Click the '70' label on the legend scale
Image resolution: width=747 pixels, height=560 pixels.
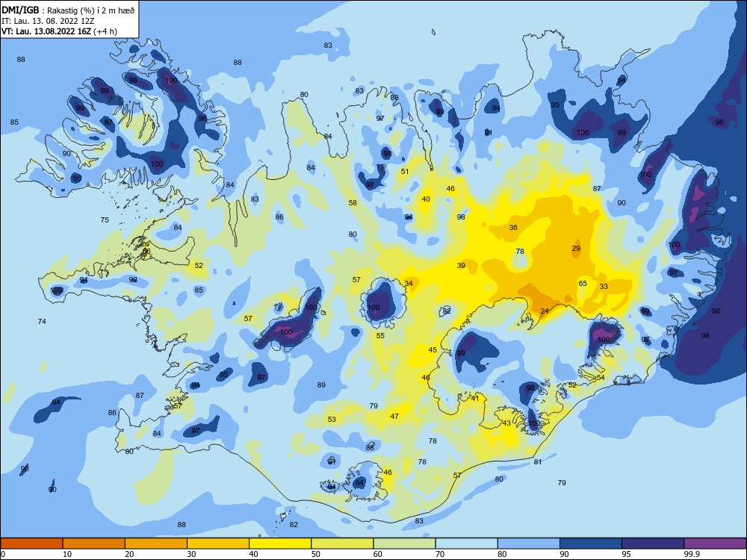point(440,554)
